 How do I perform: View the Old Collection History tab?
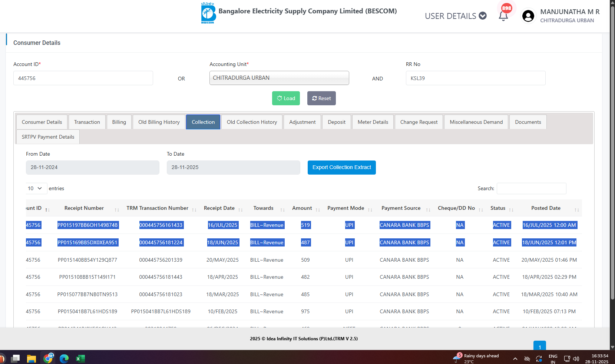click(x=252, y=122)
